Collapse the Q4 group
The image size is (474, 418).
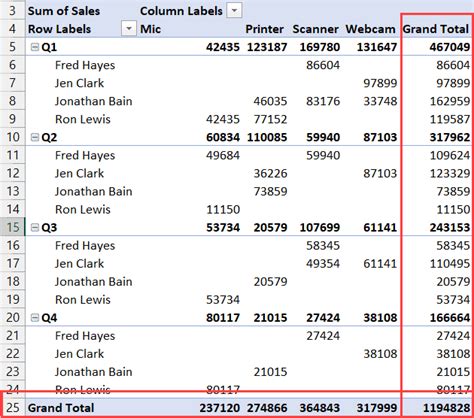(x=35, y=318)
